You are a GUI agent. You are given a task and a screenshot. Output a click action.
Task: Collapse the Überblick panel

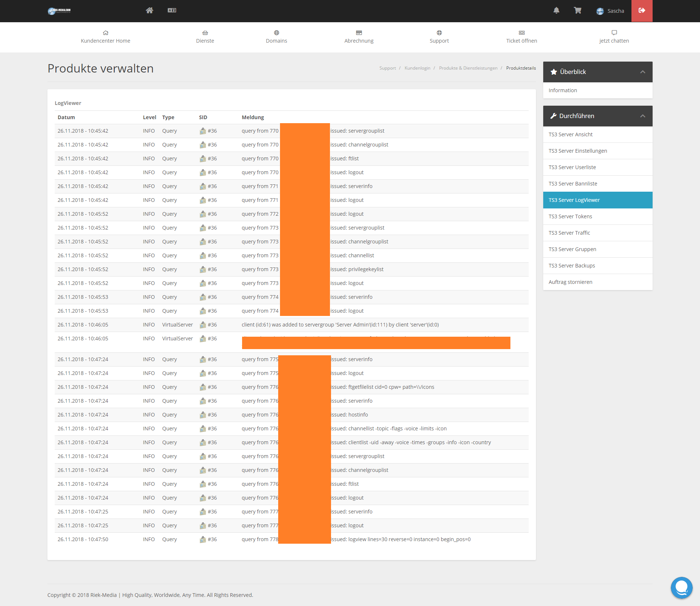coord(643,72)
